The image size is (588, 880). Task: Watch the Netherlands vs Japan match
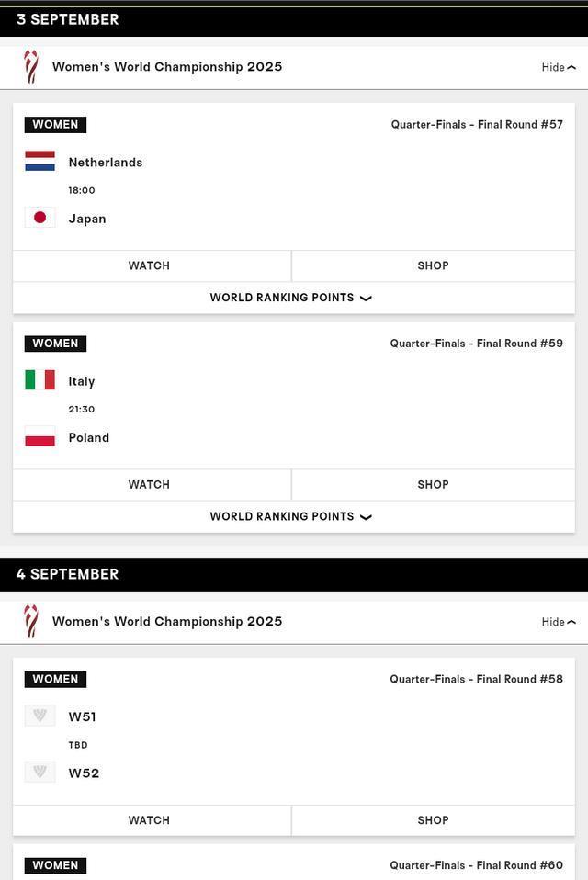click(150, 265)
